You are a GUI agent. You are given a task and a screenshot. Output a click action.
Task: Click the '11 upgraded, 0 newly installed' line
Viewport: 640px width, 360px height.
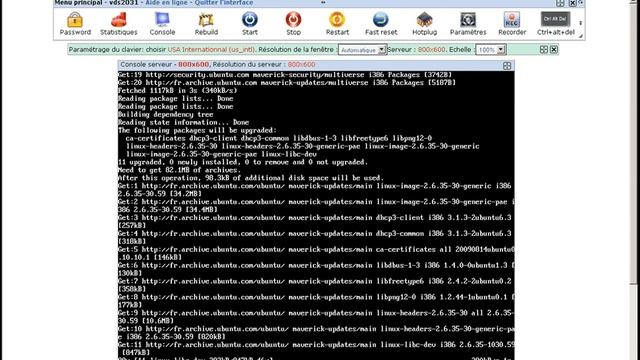(243, 162)
